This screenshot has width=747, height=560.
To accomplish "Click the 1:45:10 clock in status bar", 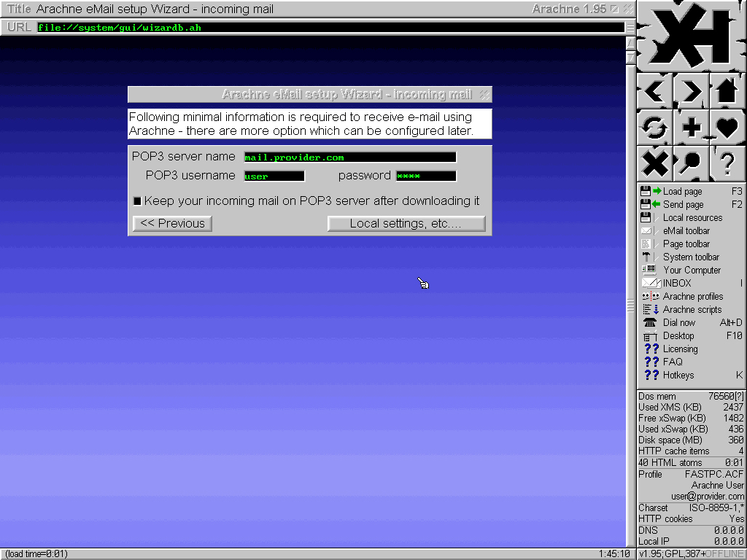I will (614, 554).
